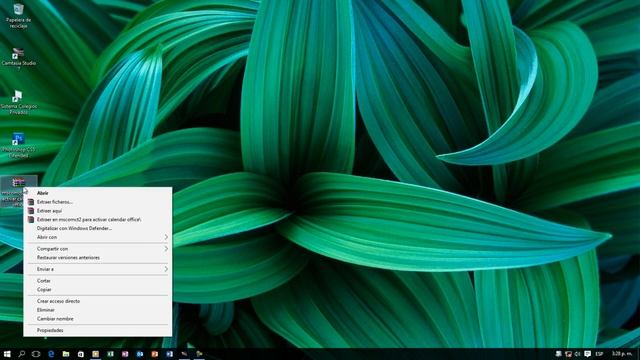Image resolution: width=640 pixels, height=360 pixels.
Task: Expand the Enviar a submenu
Action: (x=98, y=269)
